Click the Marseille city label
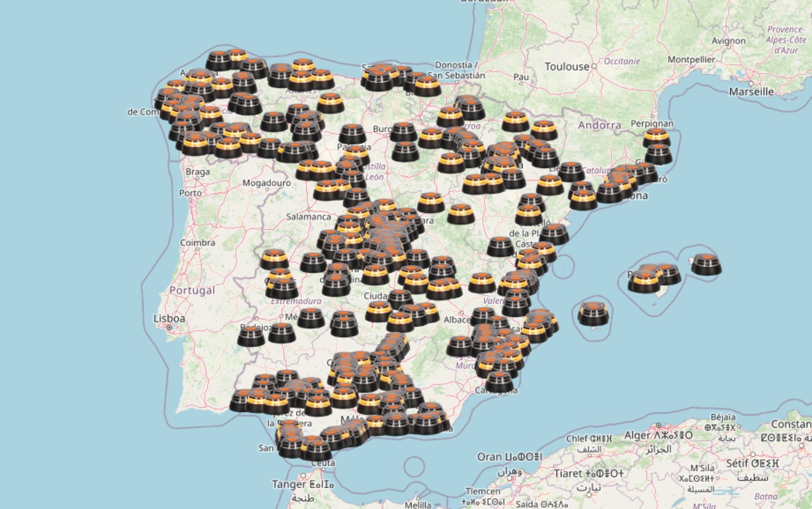812x509 pixels. click(x=751, y=91)
